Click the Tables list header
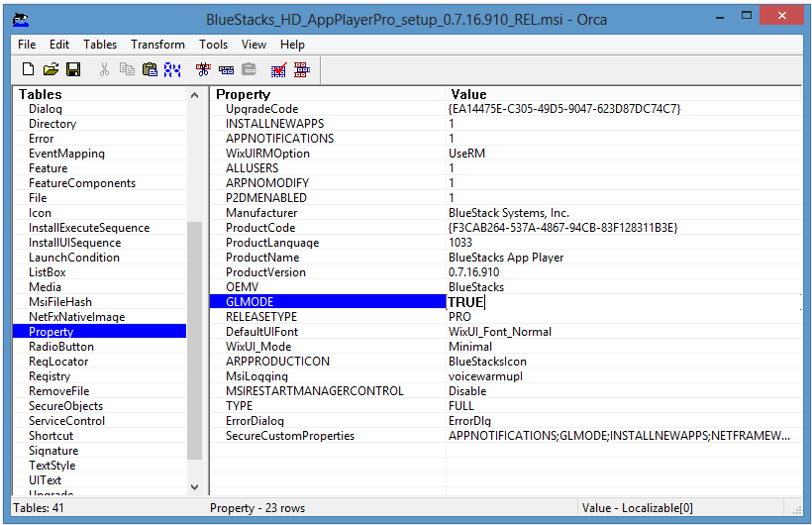812x525 pixels. (x=99, y=94)
